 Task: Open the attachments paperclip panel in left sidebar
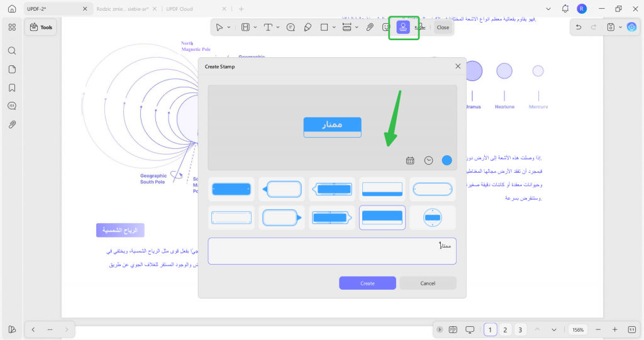point(12,124)
